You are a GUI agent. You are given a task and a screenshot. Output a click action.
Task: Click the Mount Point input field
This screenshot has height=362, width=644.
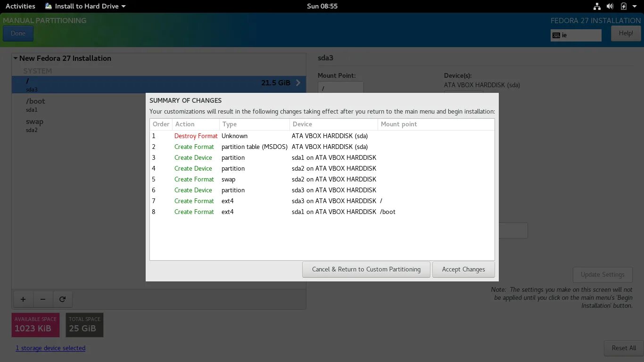click(340, 88)
